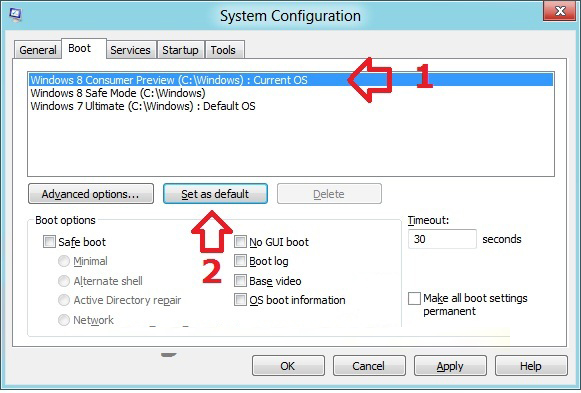Image resolution: width=581 pixels, height=393 pixels.
Task: Go to the Startup tab
Action: click(180, 50)
